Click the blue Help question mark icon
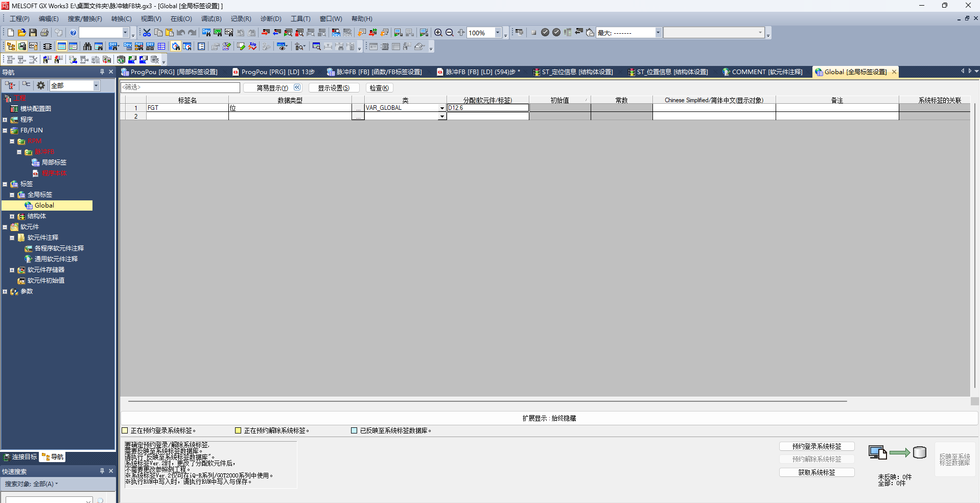980x503 pixels. [73, 33]
